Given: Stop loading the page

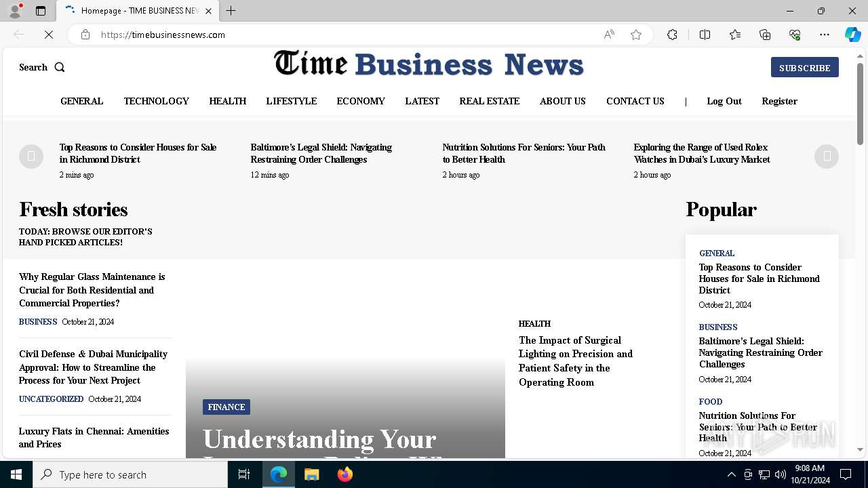Looking at the screenshot, I should [49, 35].
